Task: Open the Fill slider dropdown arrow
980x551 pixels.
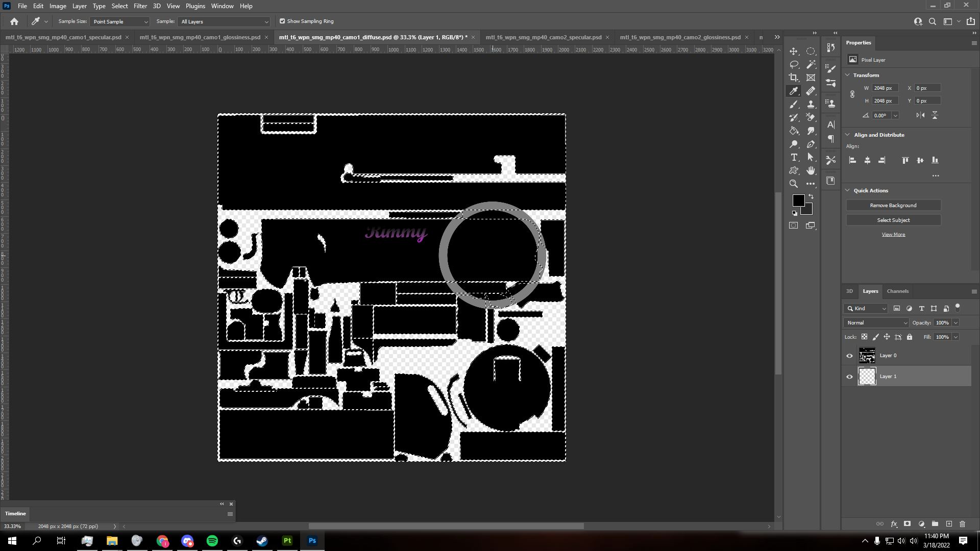Action: point(955,337)
